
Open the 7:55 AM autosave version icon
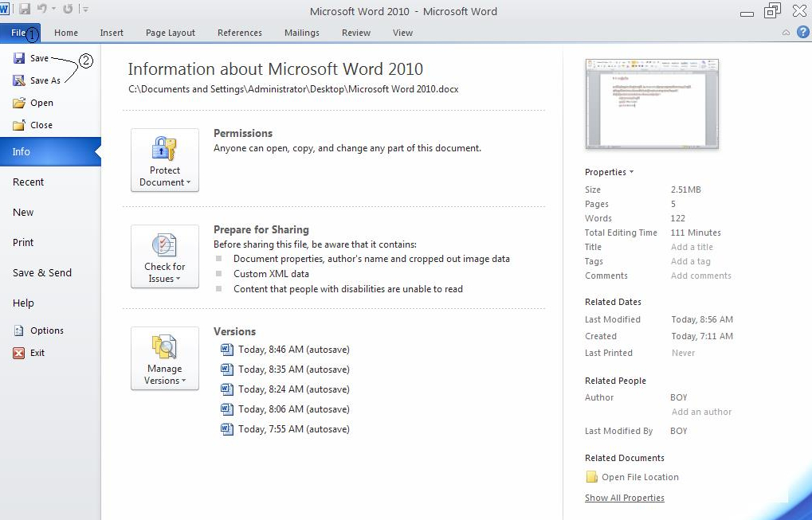click(x=227, y=429)
